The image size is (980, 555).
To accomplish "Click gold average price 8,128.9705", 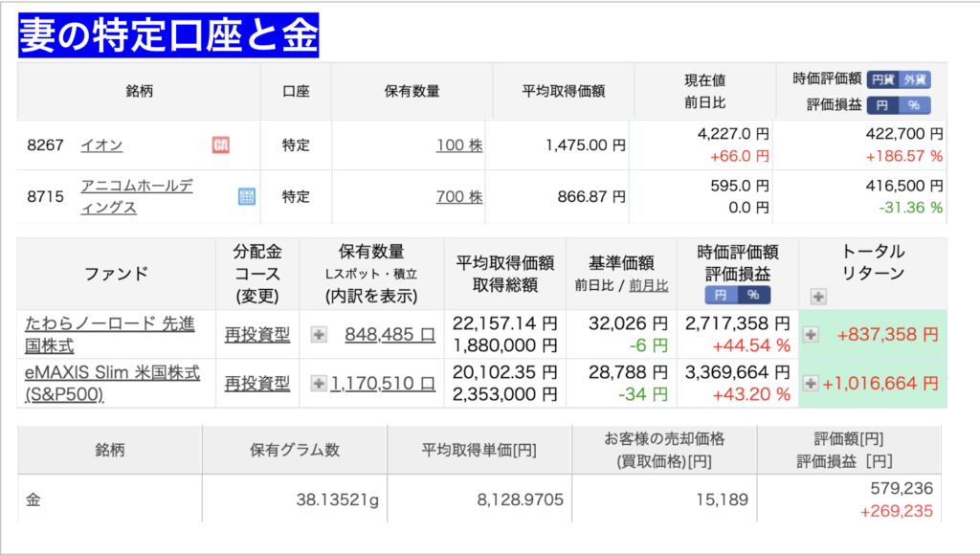I will pos(520,499).
